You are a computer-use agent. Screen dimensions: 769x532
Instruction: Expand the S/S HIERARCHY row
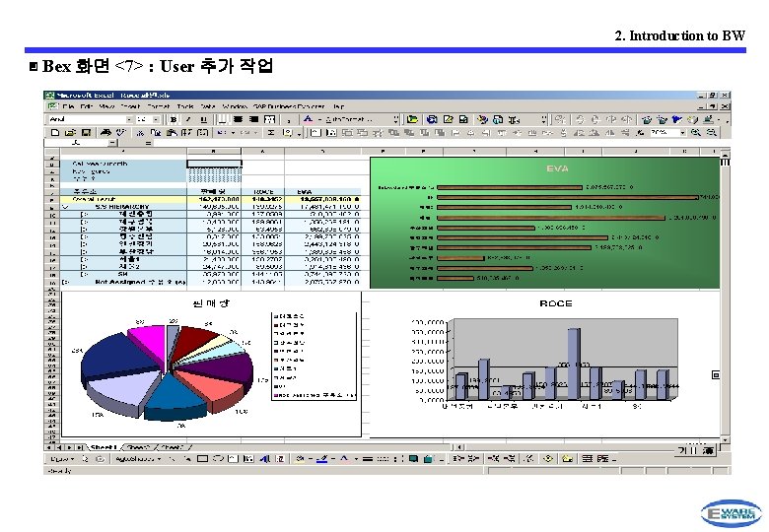66,207
